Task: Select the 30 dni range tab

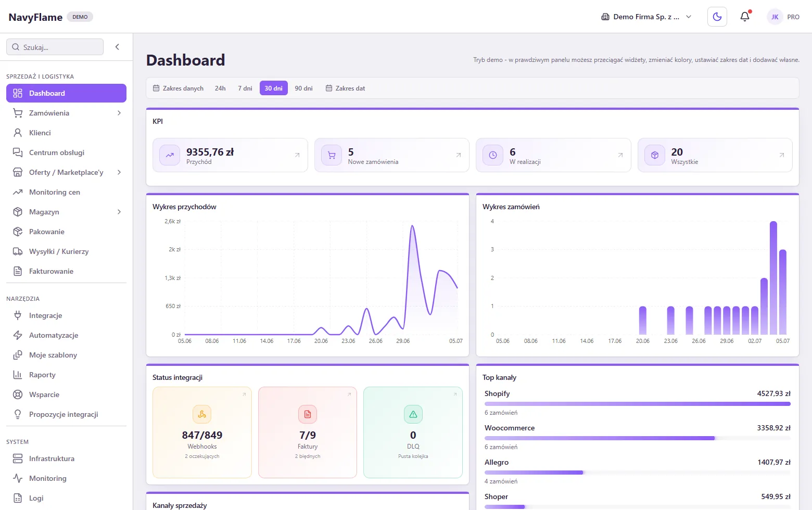Action: (x=274, y=88)
